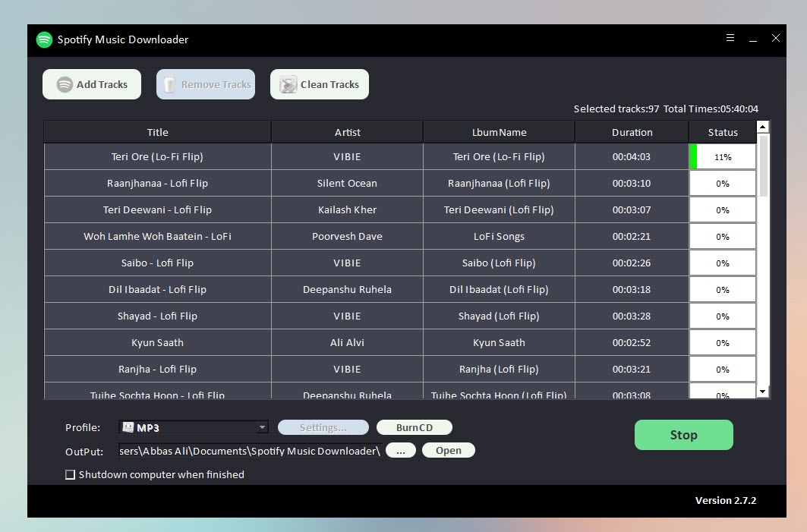Select the track "Shayad - Lofi Flip"

pos(157,316)
